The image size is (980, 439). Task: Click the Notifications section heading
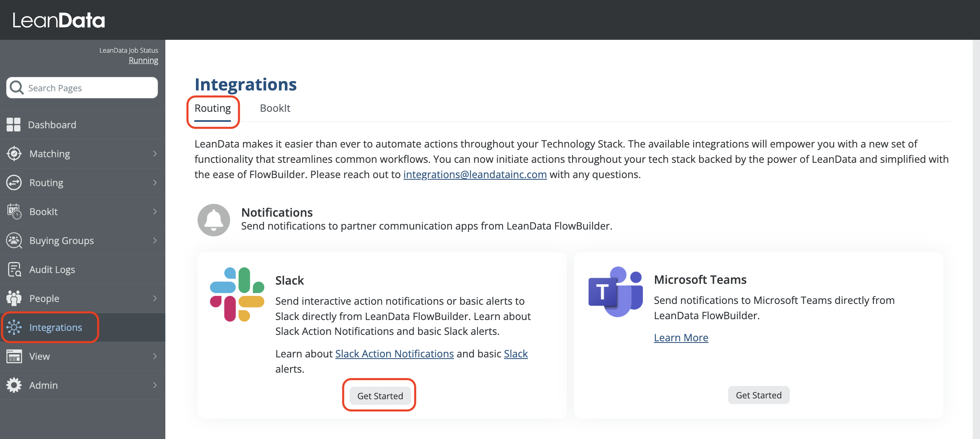point(277,212)
